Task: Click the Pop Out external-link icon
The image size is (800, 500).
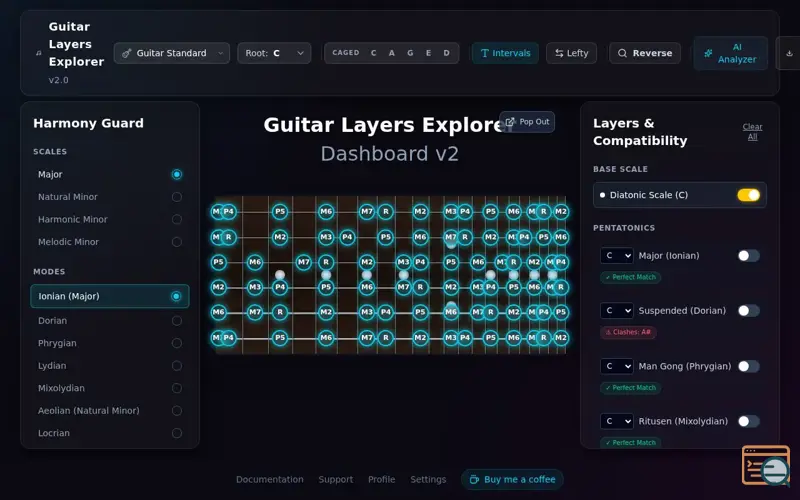Action: pos(510,122)
